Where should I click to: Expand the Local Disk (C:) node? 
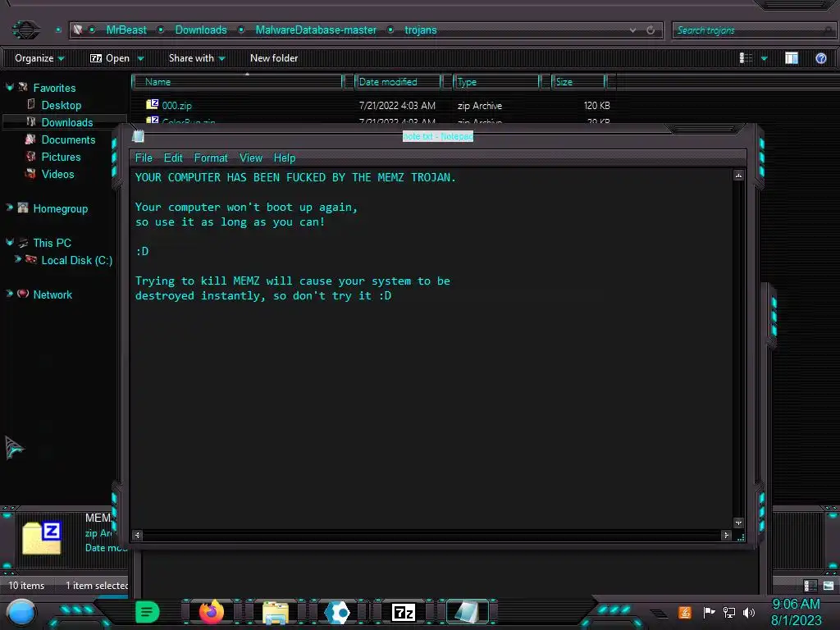pos(18,258)
